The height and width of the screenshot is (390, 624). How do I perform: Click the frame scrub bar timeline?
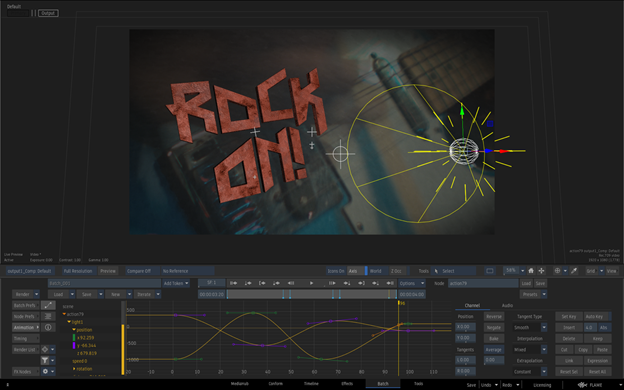coord(312,294)
